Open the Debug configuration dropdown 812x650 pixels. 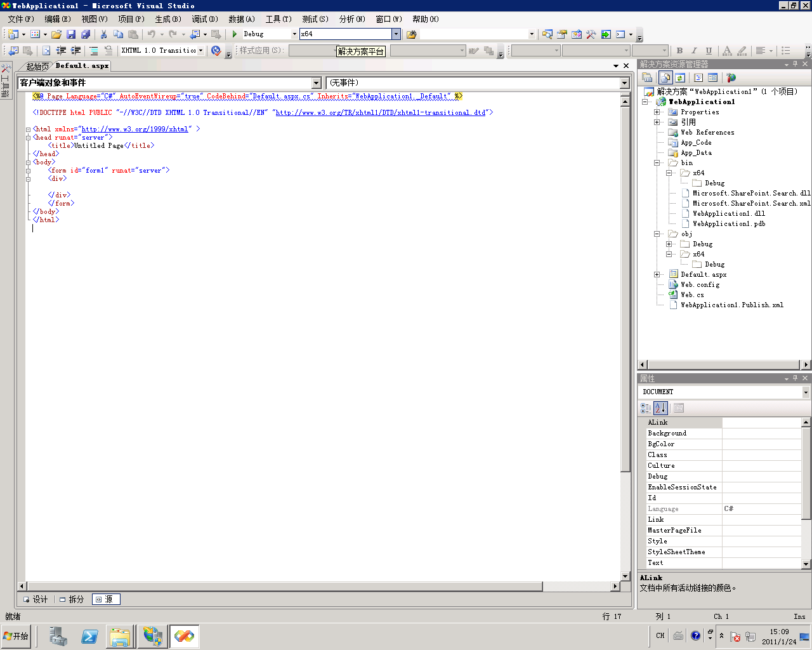click(x=294, y=34)
